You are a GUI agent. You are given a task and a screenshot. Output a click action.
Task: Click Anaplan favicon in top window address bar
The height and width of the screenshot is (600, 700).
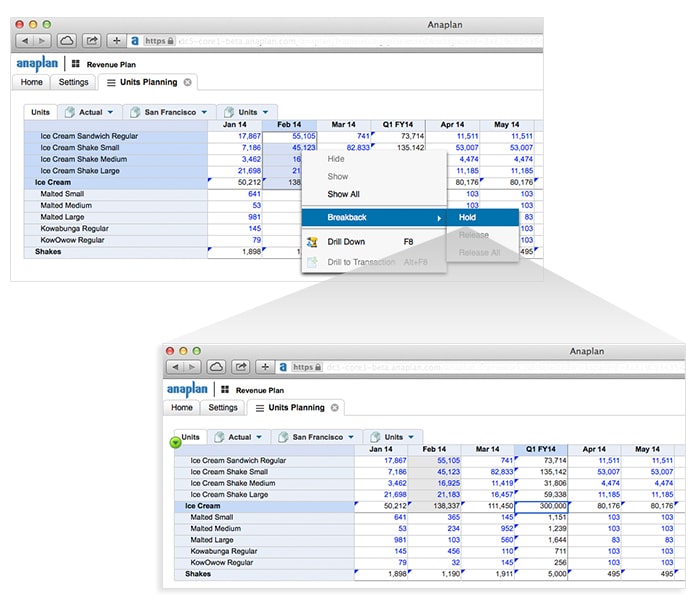[x=134, y=41]
